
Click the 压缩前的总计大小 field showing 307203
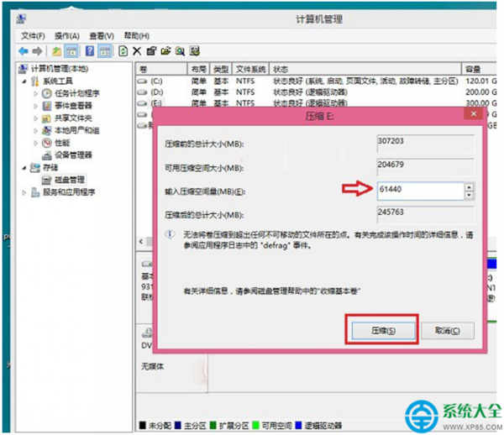425,144
